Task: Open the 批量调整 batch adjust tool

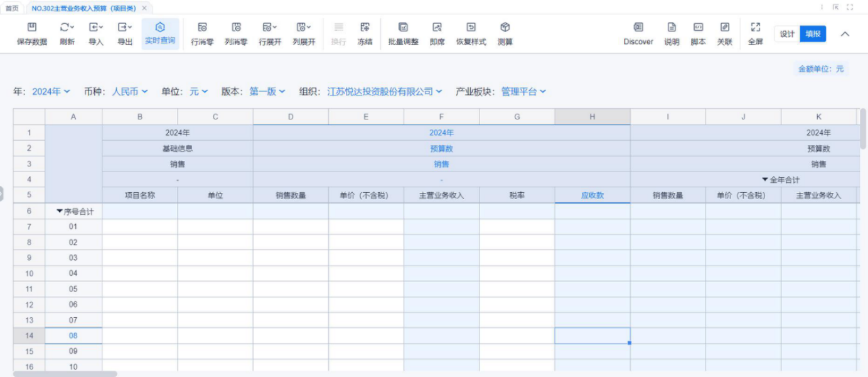Action: coord(403,28)
